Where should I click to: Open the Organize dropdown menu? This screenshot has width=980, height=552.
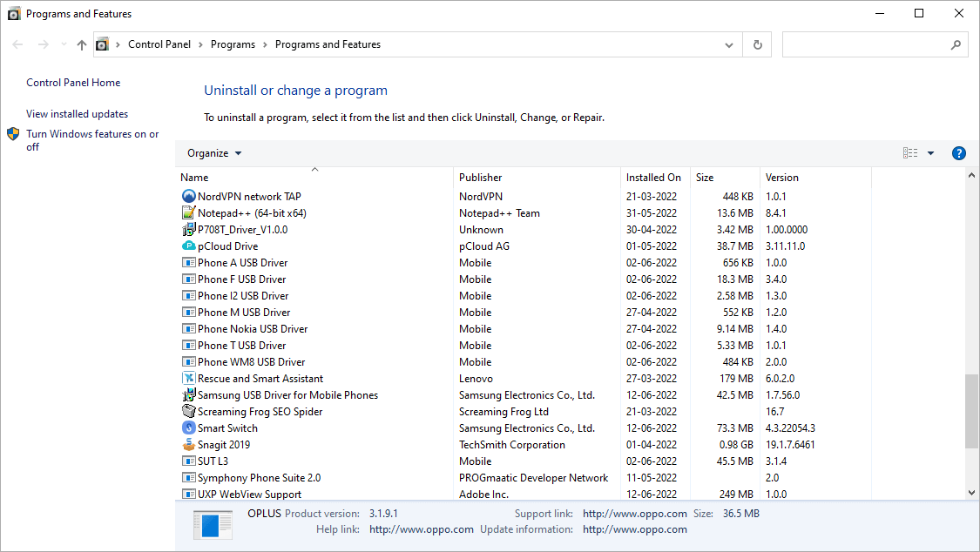[214, 153]
